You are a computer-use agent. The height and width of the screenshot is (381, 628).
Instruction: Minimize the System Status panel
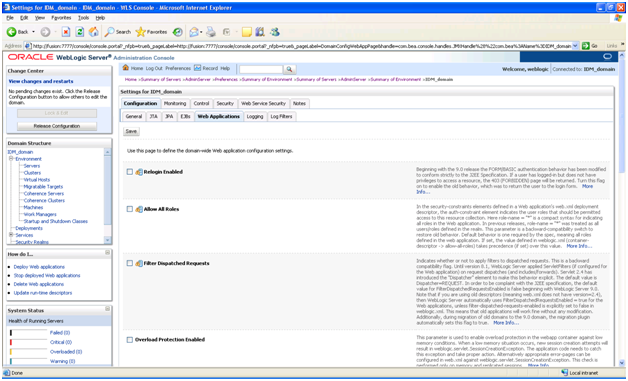[107, 309]
